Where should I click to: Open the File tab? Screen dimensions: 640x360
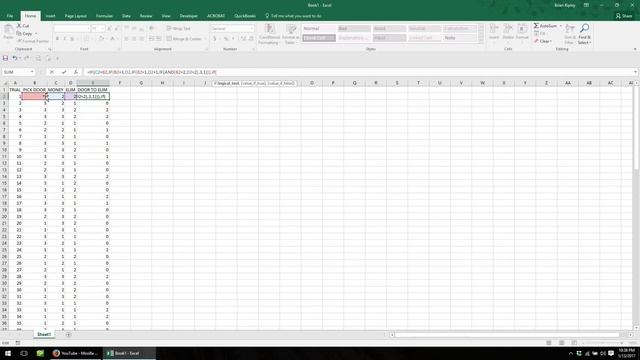(x=10, y=16)
